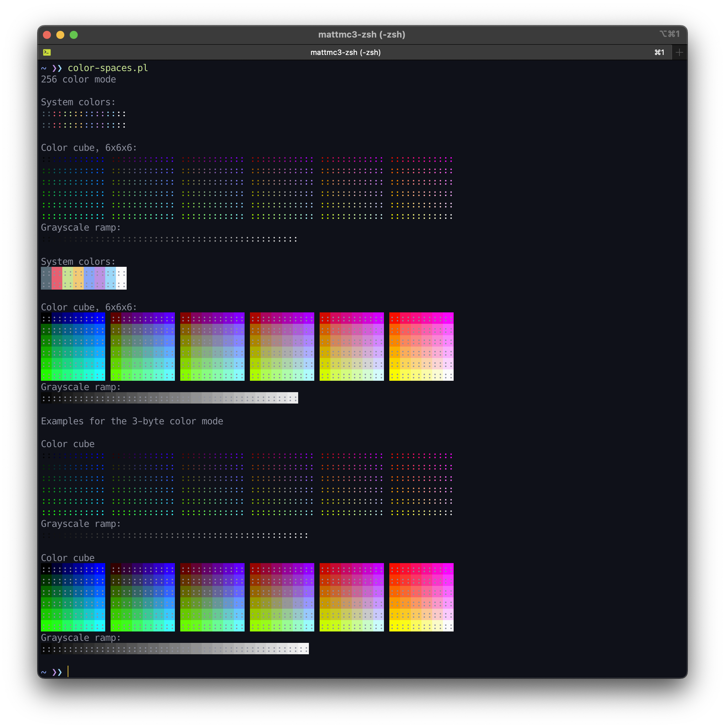Click the red system color block

[x=57, y=278]
